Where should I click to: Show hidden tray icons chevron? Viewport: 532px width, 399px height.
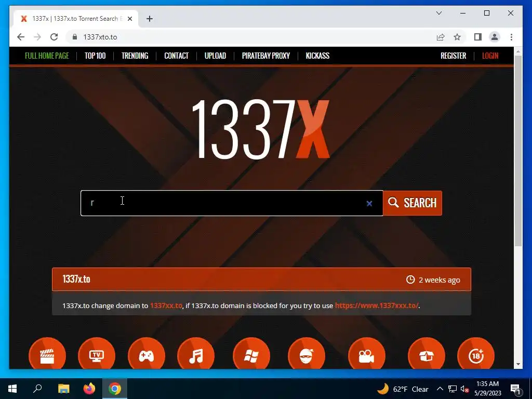pos(440,389)
